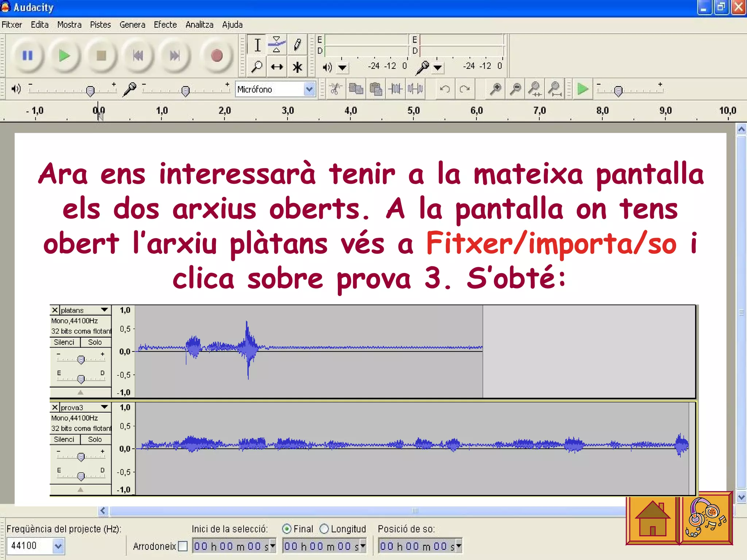747x560 pixels.
Task: Select the Time Shift tool
Action: tap(277, 67)
